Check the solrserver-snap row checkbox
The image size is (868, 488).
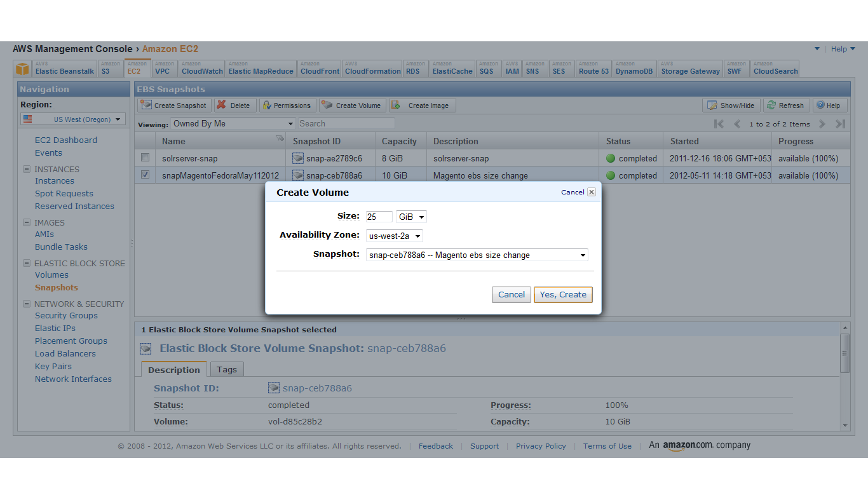tap(145, 157)
